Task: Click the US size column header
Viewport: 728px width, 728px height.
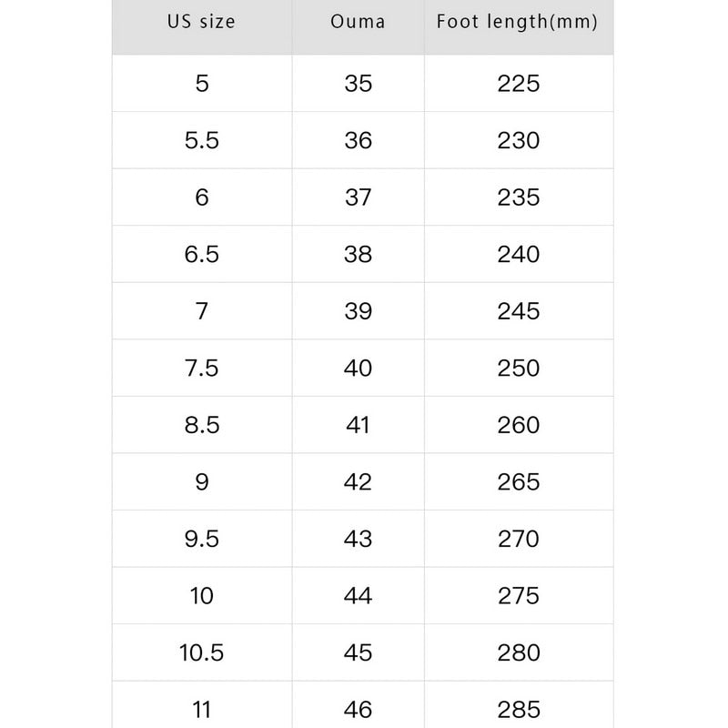Action: click(x=201, y=23)
